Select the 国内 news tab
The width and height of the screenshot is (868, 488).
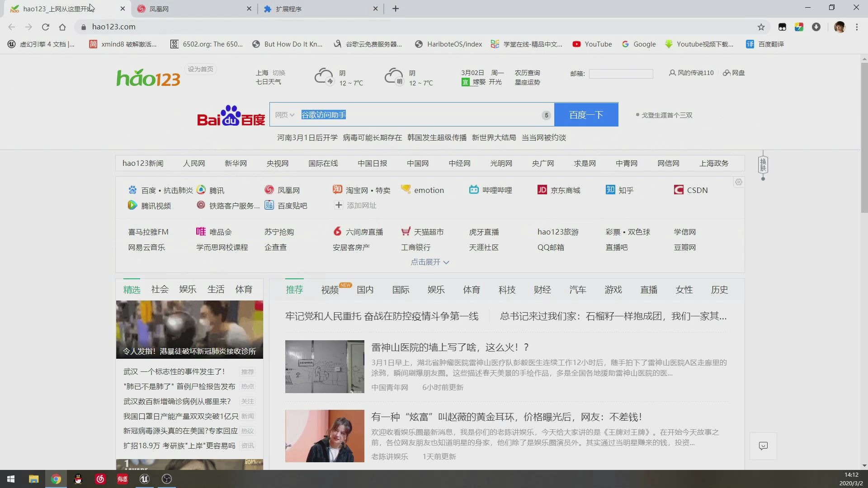(365, 290)
